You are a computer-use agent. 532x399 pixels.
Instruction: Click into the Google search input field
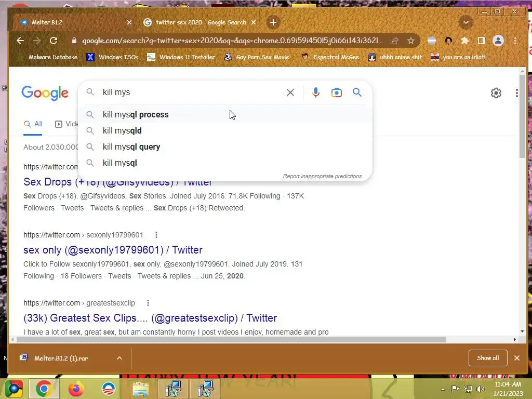(192, 92)
